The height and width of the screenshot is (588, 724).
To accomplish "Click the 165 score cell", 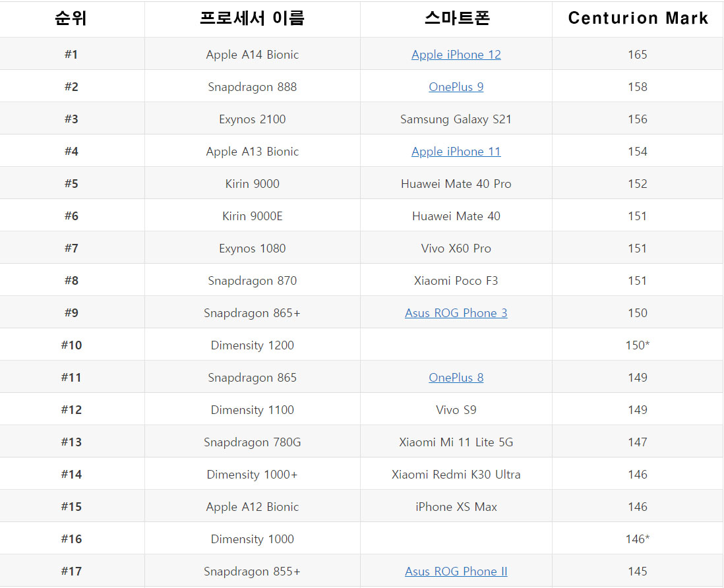I will point(637,55).
